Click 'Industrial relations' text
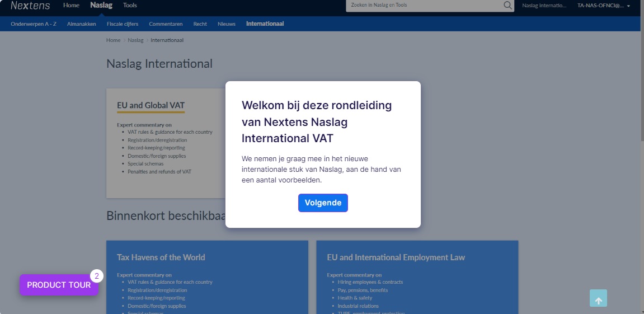 point(358,306)
